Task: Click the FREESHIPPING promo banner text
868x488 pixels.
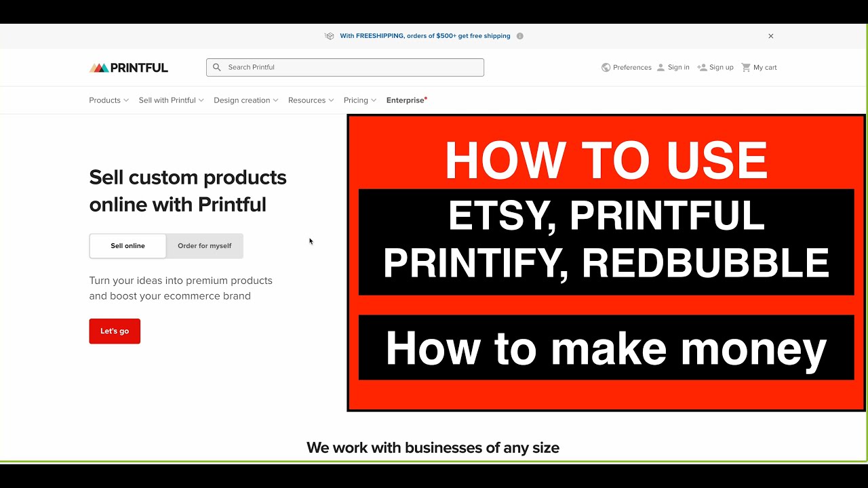Action: [x=425, y=36]
